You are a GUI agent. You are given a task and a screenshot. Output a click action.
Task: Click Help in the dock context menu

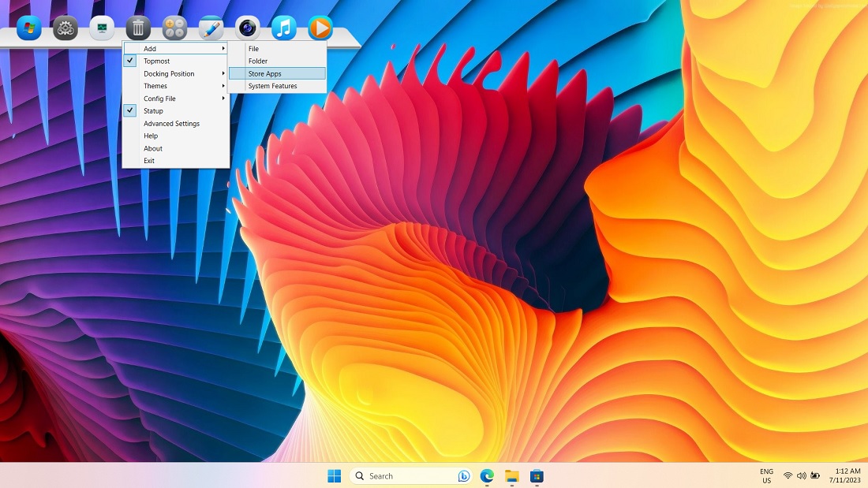(x=152, y=136)
